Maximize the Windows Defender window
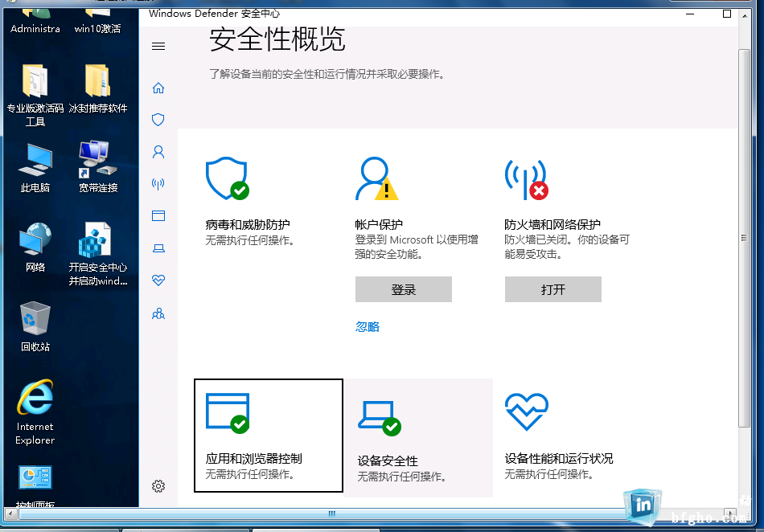The width and height of the screenshot is (764, 532). click(727, 14)
